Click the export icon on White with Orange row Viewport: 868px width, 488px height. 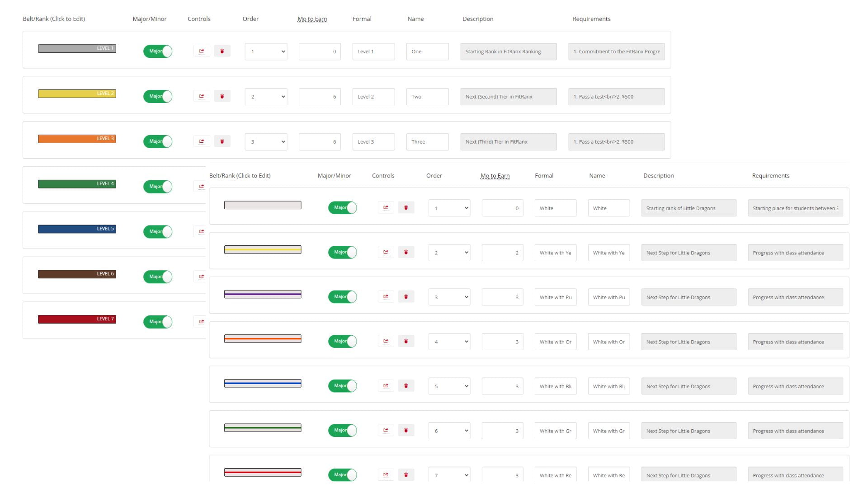point(386,341)
